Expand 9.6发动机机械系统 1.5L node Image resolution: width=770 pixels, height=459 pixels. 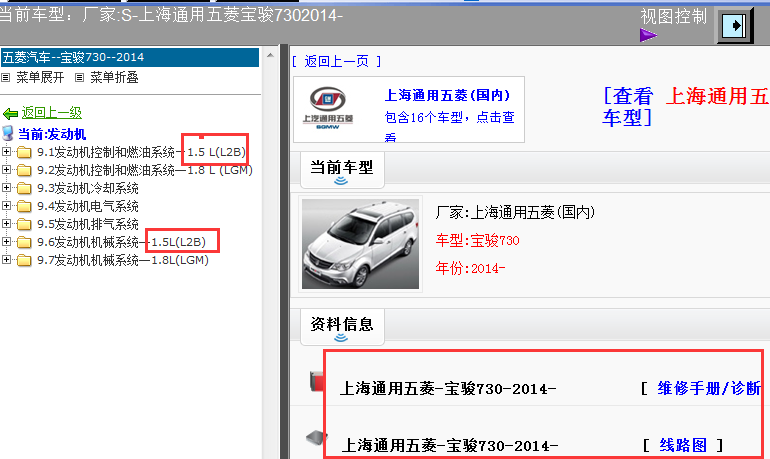pyautogui.click(x=6, y=242)
